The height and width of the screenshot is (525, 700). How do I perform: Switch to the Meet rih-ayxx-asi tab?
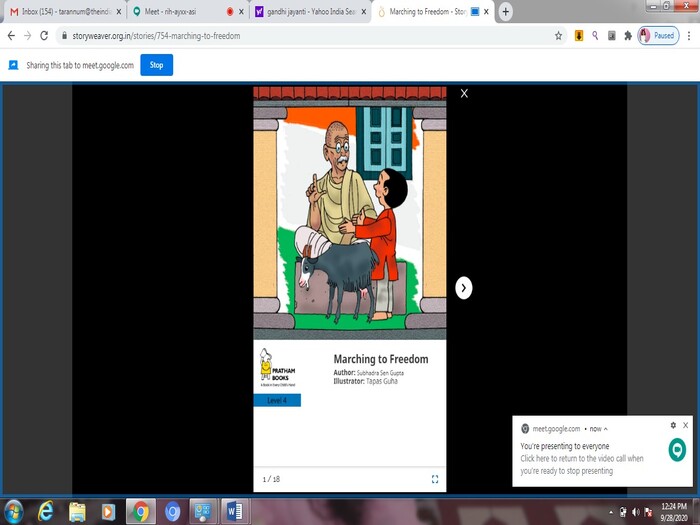(x=186, y=12)
